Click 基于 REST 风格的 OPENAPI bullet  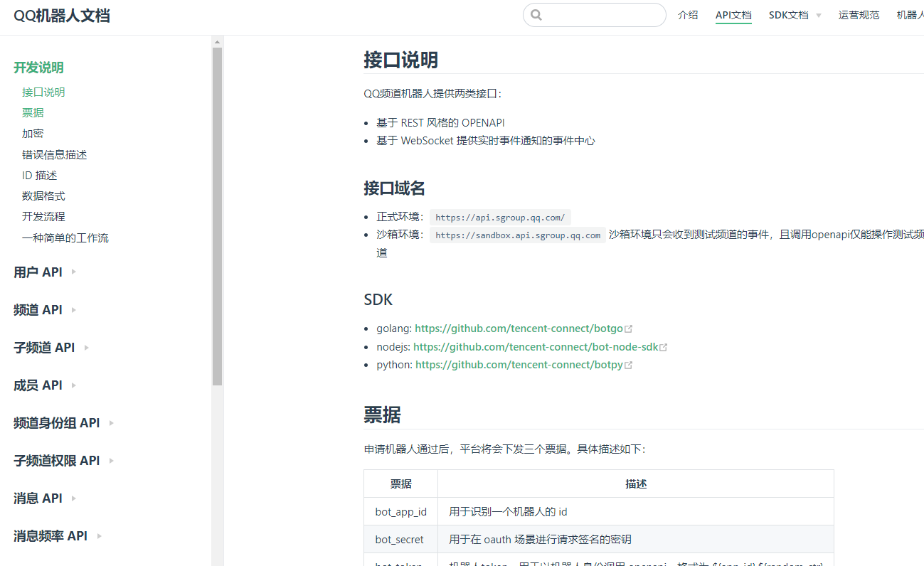tap(441, 122)
